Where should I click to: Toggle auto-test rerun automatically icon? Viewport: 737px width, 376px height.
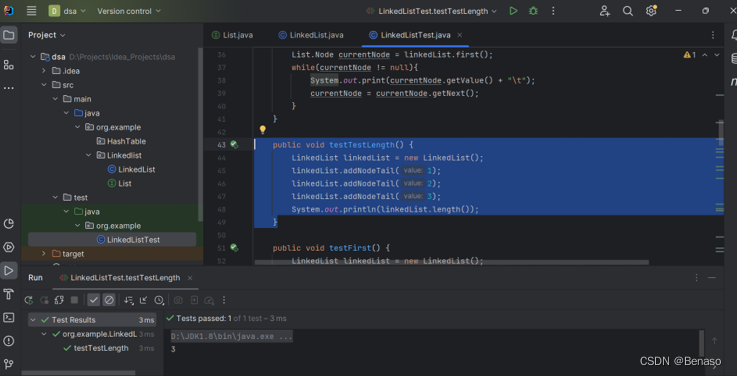pos(59,300)
